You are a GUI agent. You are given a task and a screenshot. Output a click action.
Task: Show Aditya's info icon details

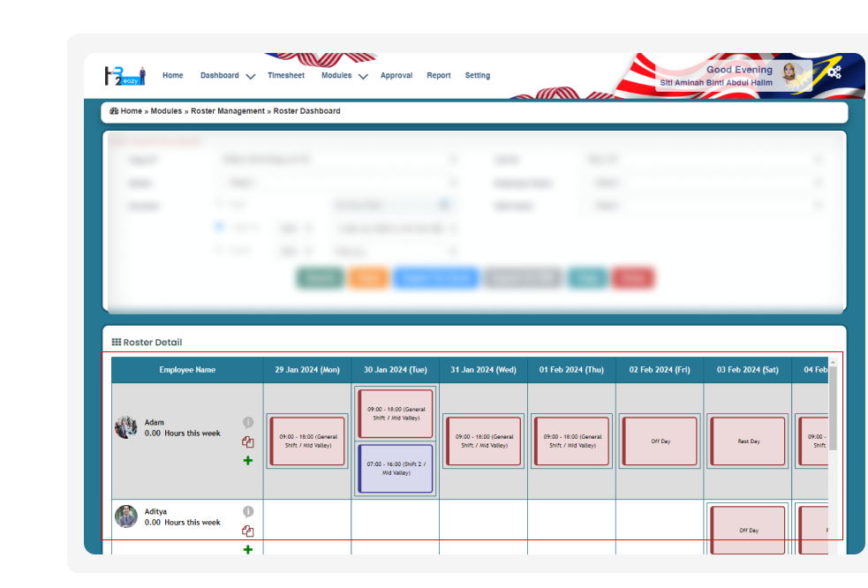click(x=248, y=511)
